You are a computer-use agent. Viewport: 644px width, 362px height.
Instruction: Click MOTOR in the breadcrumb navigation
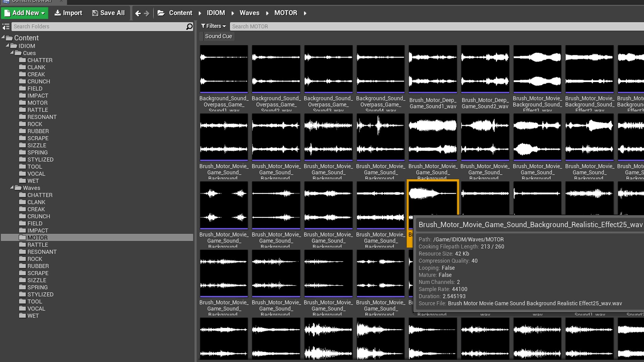click(x=286, y=13)
